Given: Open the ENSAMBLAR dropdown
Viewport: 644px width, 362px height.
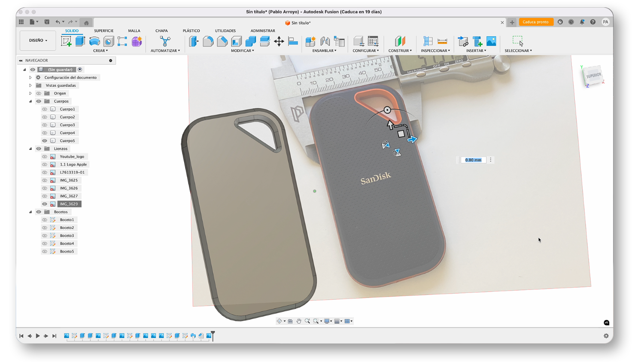Looking at the screenshot, I should (x=325, y=51).
